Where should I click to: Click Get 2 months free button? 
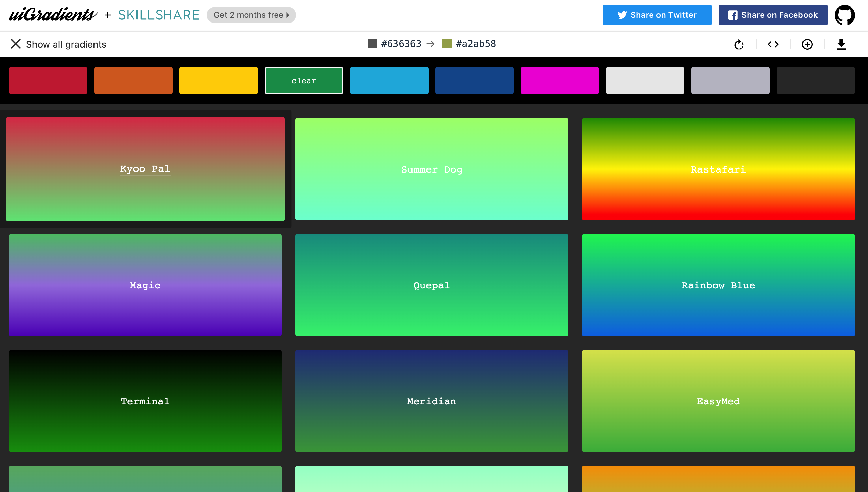[251, 15]
